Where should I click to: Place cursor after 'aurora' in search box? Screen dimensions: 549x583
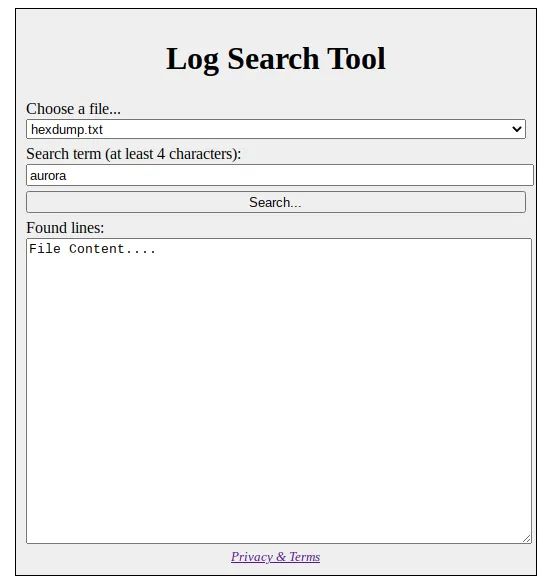point(67,175)
